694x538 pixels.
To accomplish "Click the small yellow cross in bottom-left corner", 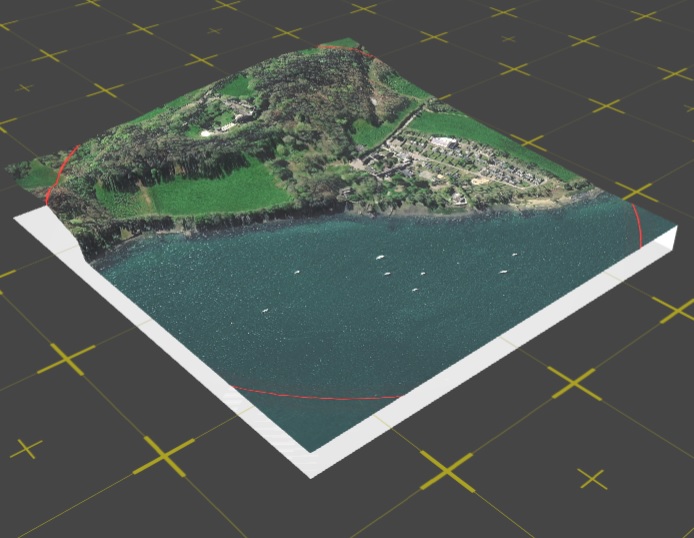I will 25,447.
